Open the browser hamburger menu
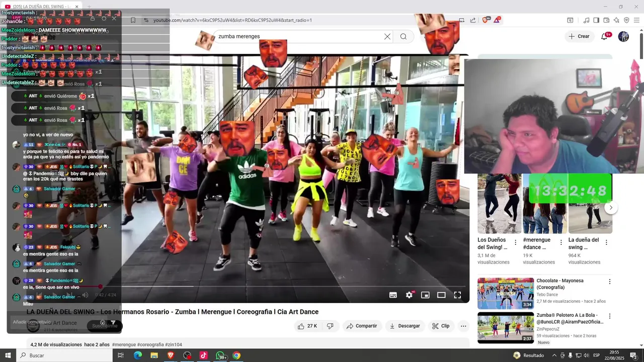Screen dimensions: 644x362 point(636,20)
